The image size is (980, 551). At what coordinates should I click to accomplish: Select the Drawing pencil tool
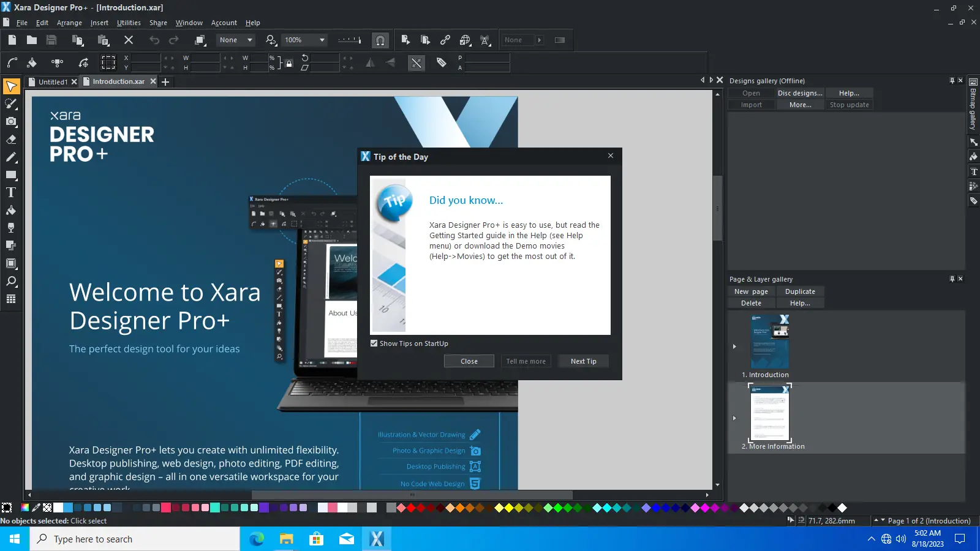click(11, 157)
